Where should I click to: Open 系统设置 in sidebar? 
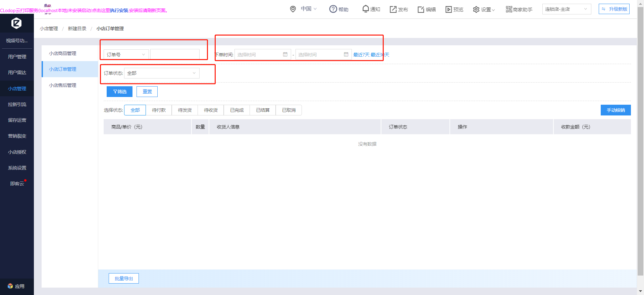click(x=17, y=168)
